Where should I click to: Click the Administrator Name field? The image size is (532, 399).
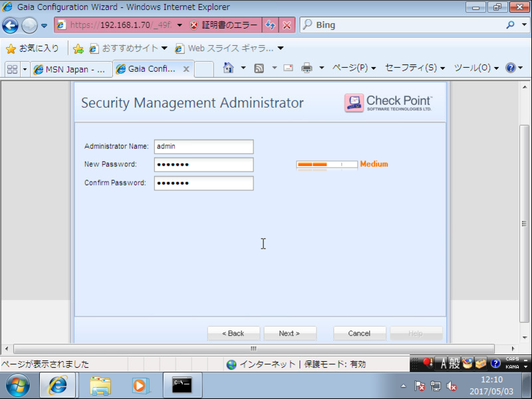[x=203, y=146]
